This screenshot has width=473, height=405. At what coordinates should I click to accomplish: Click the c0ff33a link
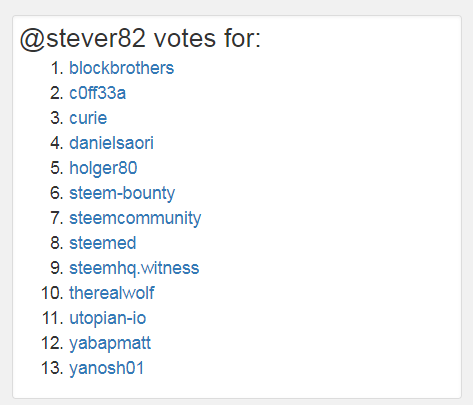(x=97, y=93)
